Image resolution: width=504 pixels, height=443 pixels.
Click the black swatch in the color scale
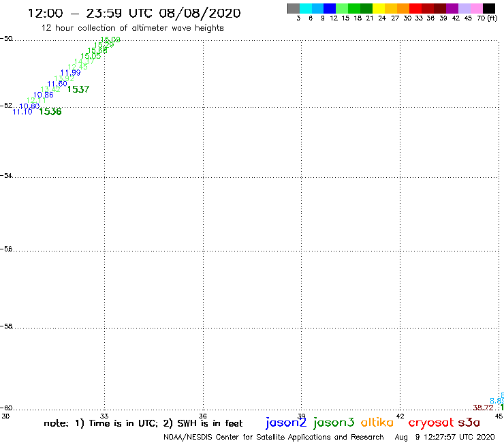click(x=489, y=8)
